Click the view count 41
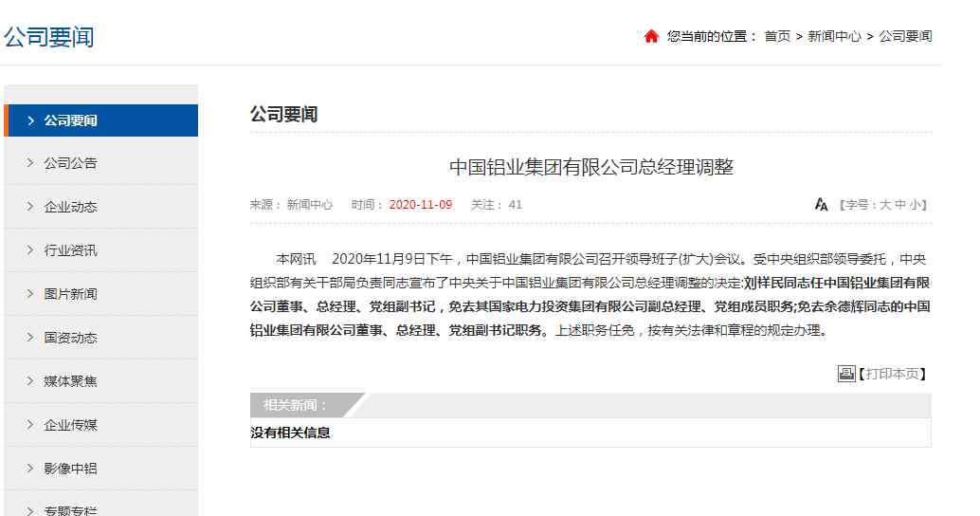Viewport: 980px width, 516px height. click(515, 205)
